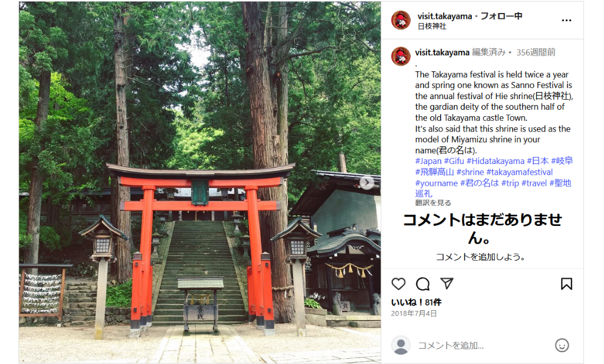The height and width of the screenshot is (364, 604).
Task: Open the visit.takayama username in the header
Action: [x=445, y=16]
